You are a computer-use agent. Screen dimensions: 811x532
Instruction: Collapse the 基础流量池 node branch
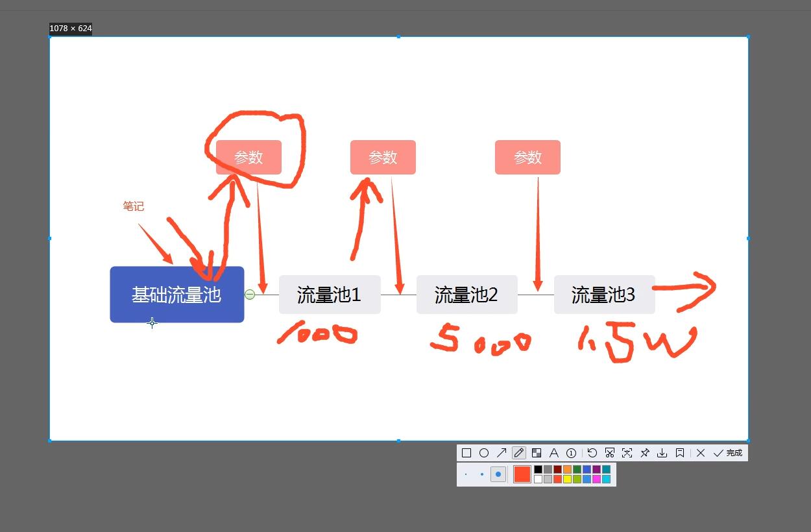(250, 295)
